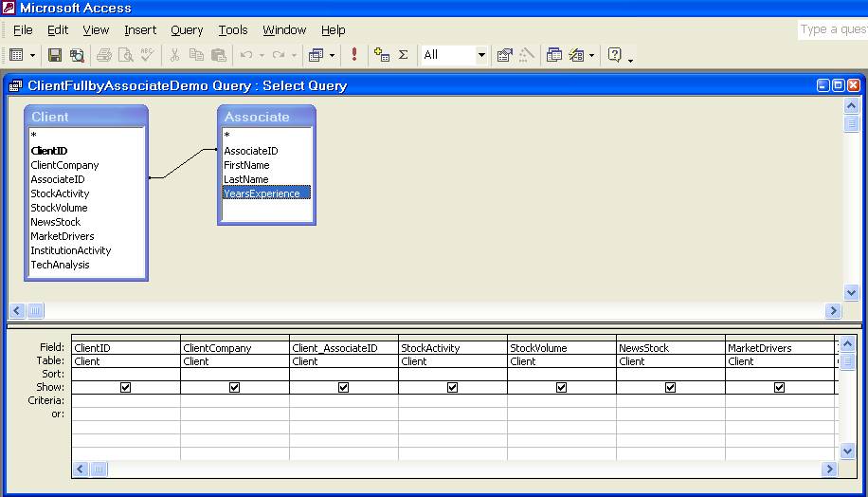Expand the View button dropdown arrow
The image size is (868, 497).
(34, 55)
